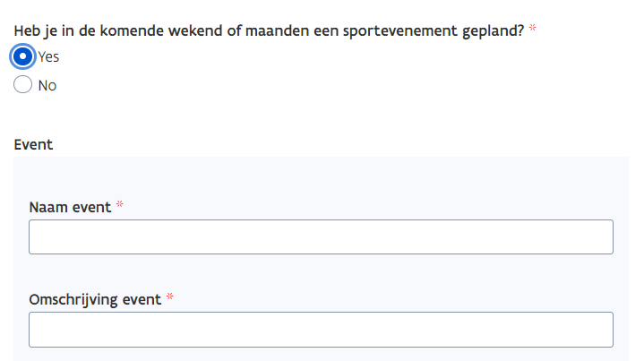
Task: Click the red asterisk beside Omschrijving event
Action: [170, 298]
